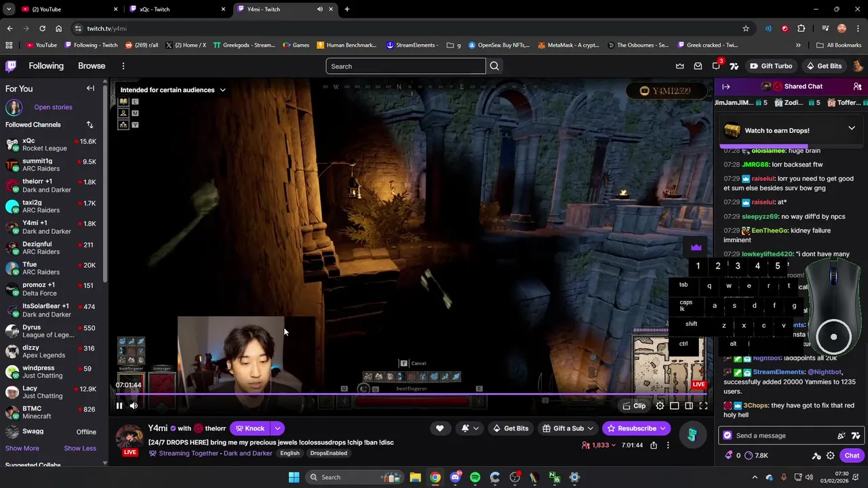The image size is (868, 488).
Task: Mute the stream volume
Action: [x=134, y=406]
